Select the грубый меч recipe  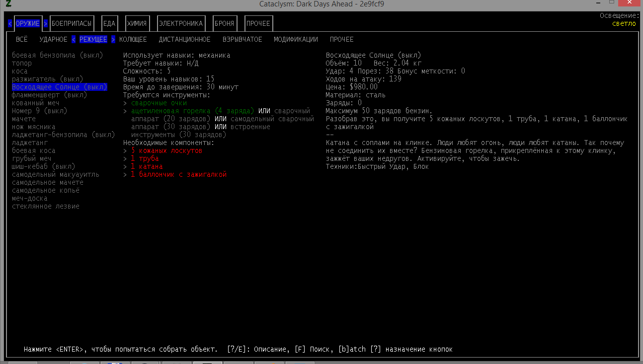click(x=32, y=158)
